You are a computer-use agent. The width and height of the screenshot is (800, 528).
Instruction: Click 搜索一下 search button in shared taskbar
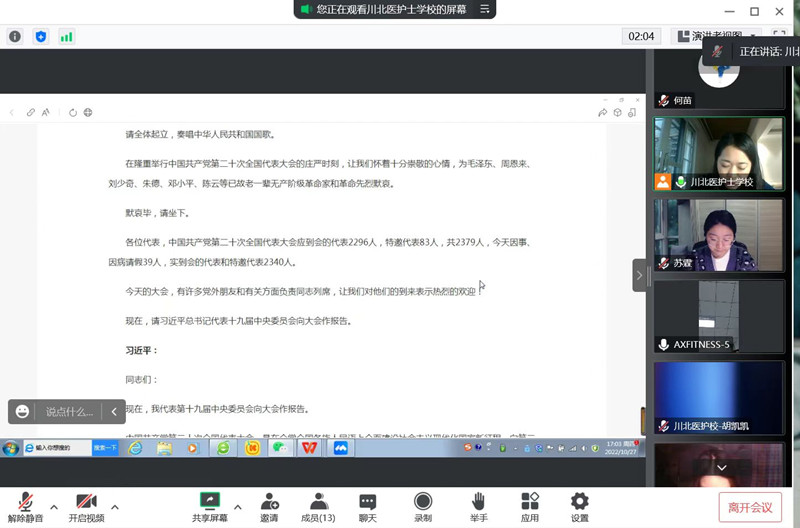[x=105, y=448]
